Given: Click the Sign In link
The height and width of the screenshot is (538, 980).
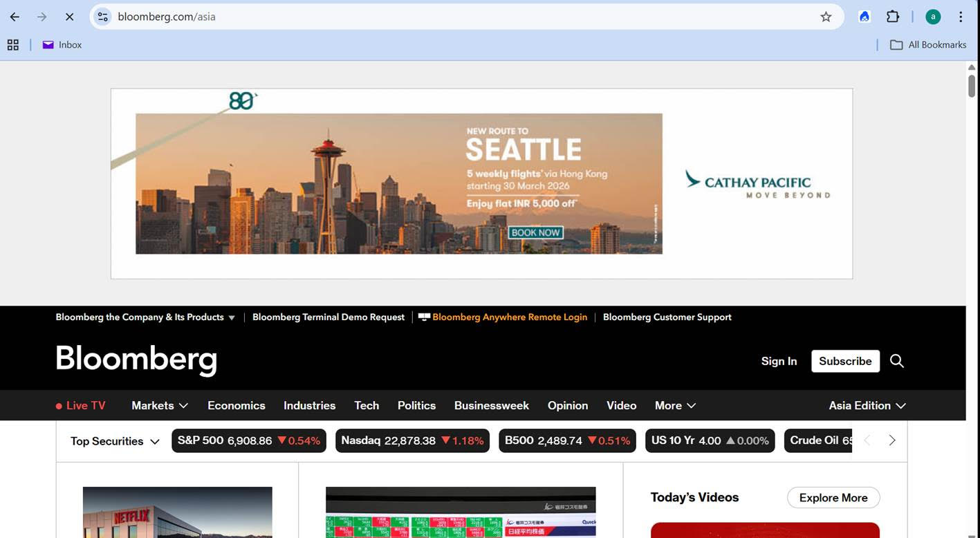Looking at the screenshot, I should 779,361.
